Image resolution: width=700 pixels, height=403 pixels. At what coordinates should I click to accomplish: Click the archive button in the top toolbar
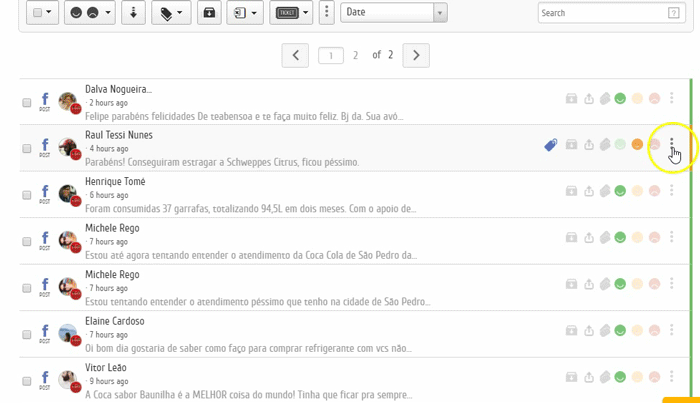tap(209, 13)
